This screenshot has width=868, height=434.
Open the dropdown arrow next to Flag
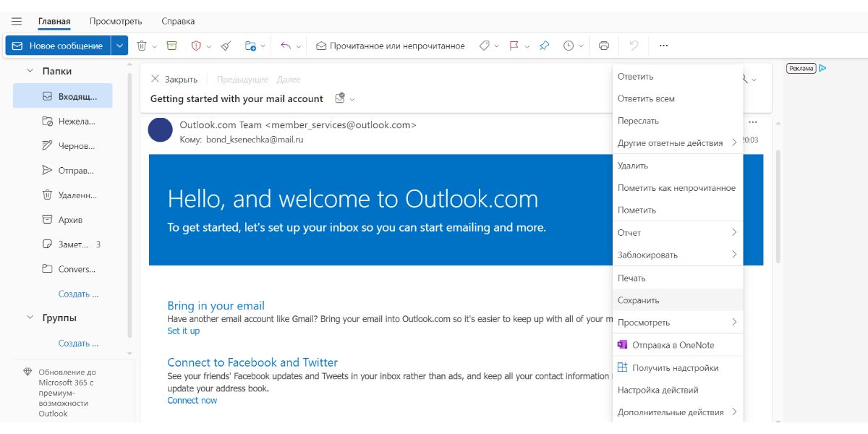coord(528,46)
